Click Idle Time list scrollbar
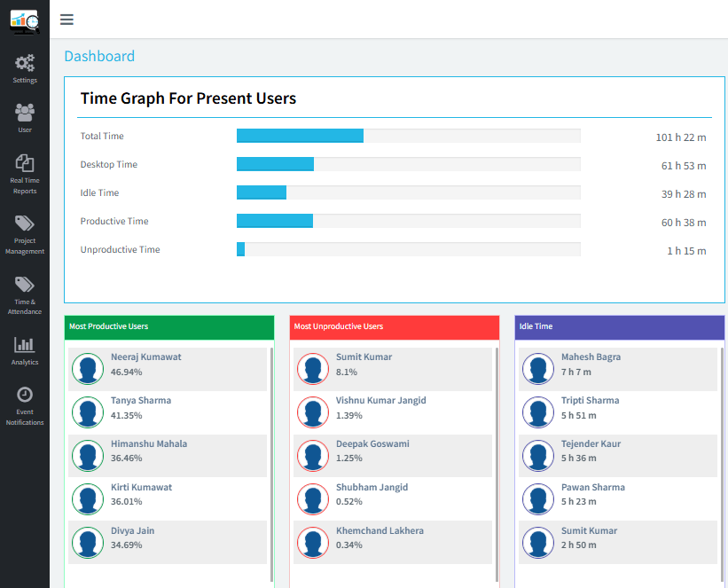728x588 pixels. click(x=722, y=465)
